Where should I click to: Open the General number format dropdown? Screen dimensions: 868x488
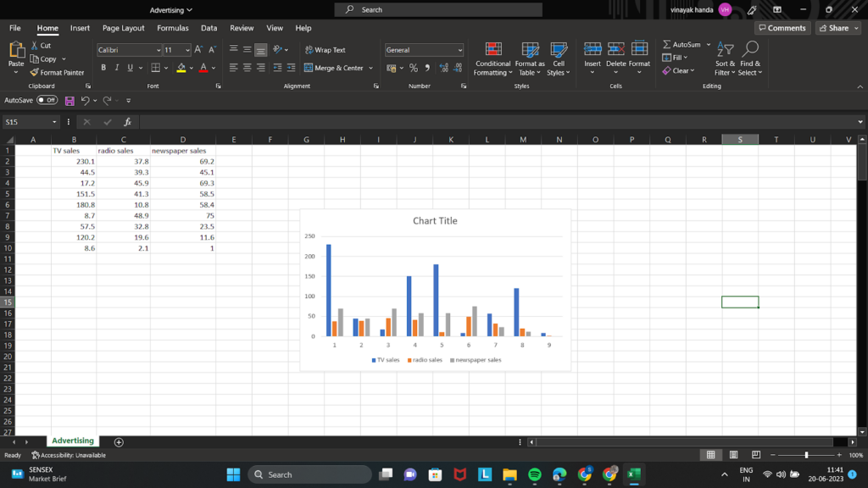460,50
